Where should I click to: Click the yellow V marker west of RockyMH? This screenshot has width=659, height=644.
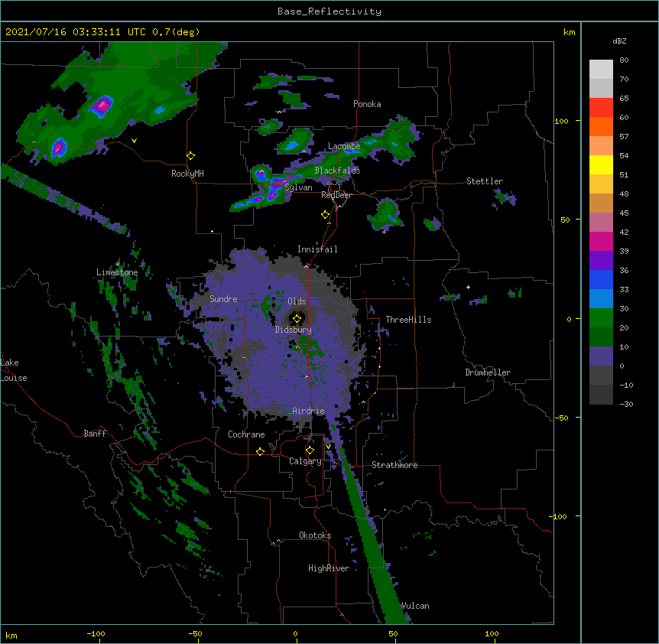[134, 141]
